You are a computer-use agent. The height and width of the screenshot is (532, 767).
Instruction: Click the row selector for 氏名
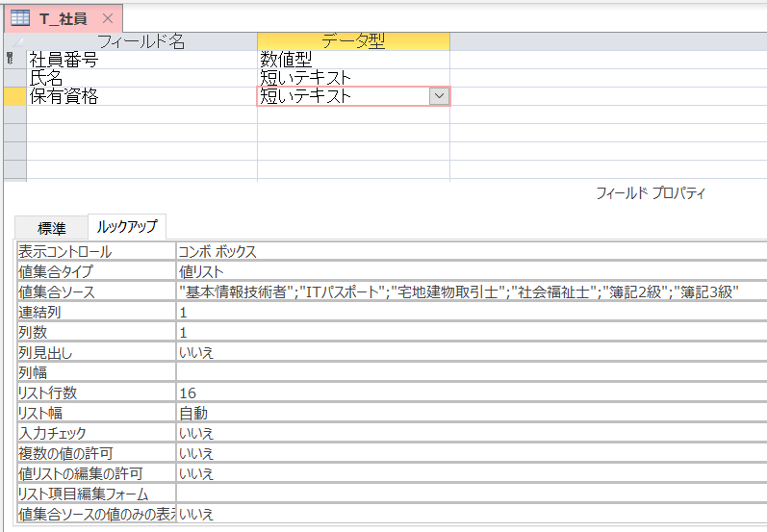[x=15, y=78]
